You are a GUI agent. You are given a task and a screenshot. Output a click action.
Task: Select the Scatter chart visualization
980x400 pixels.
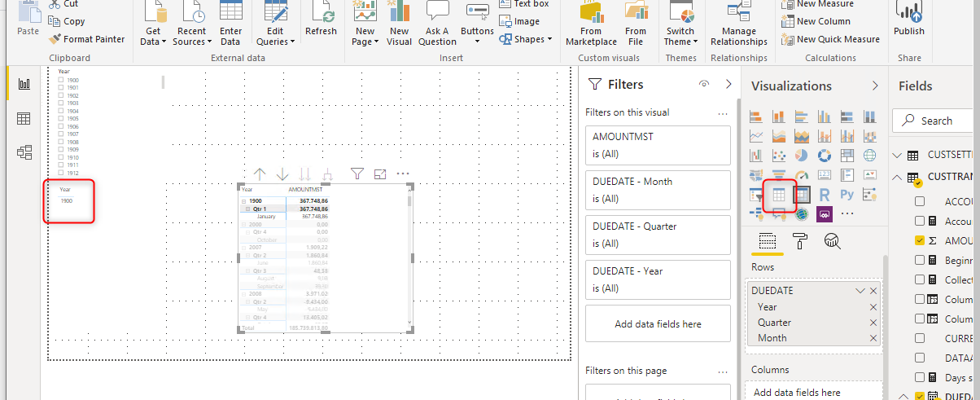tap(779, 155)
